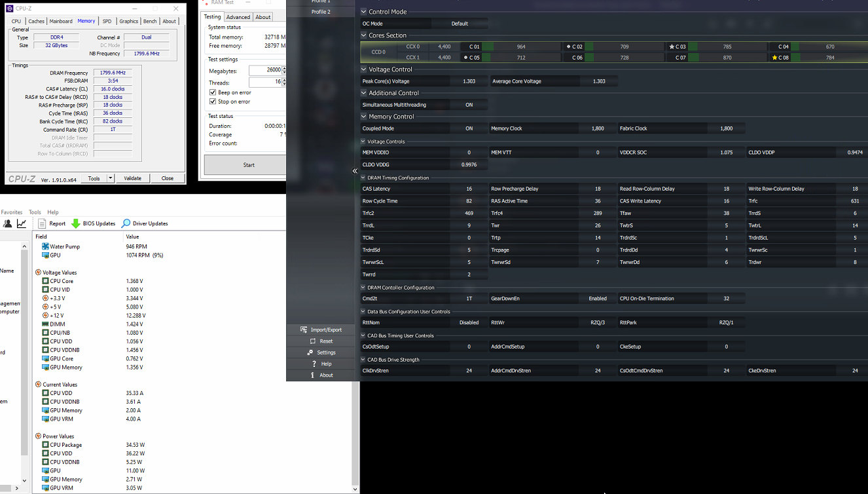Viewport: 868px width, 494px height.
Task: Collapse the Voltage Controls subsection
Action: 363,142
